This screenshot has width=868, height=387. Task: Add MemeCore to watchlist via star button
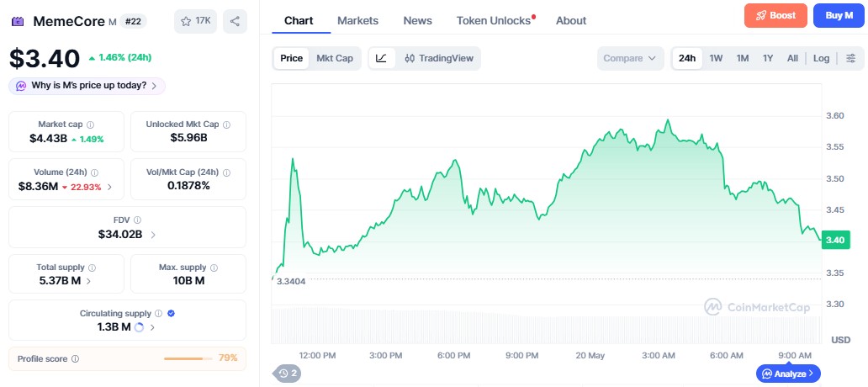(x=195, y=21)
